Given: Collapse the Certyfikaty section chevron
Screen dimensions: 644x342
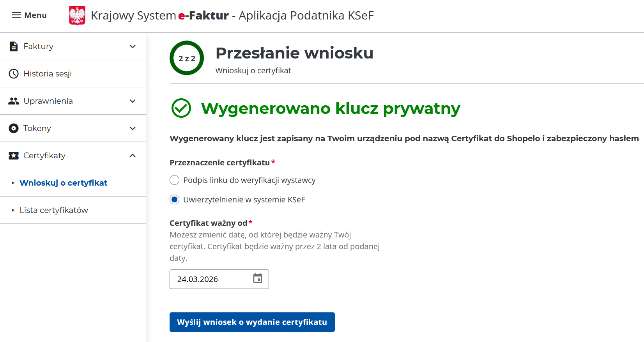Looking at the screenshot, I should click(133, 156).
